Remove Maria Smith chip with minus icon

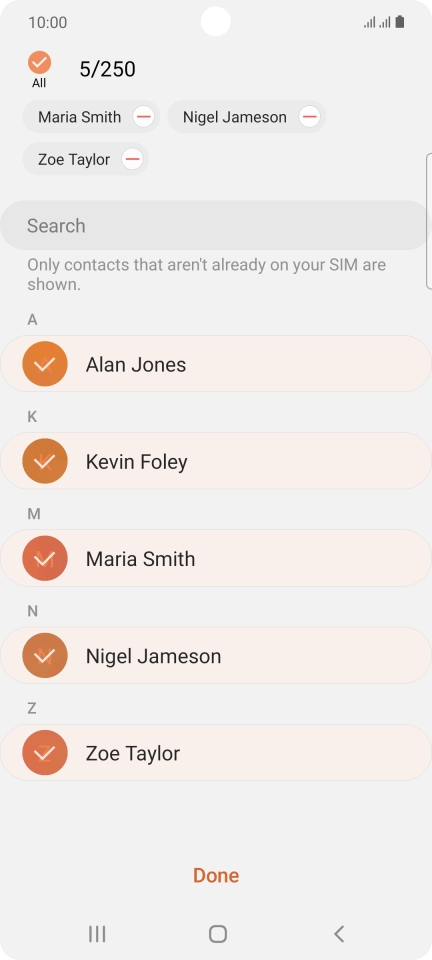144,116
